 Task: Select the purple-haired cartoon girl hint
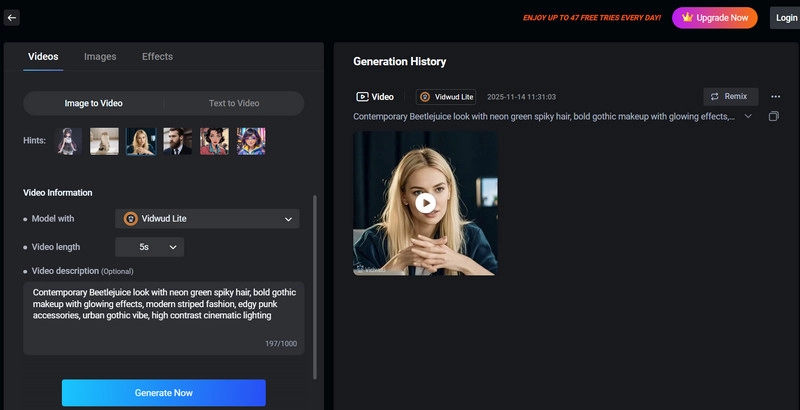coord(249,141)
